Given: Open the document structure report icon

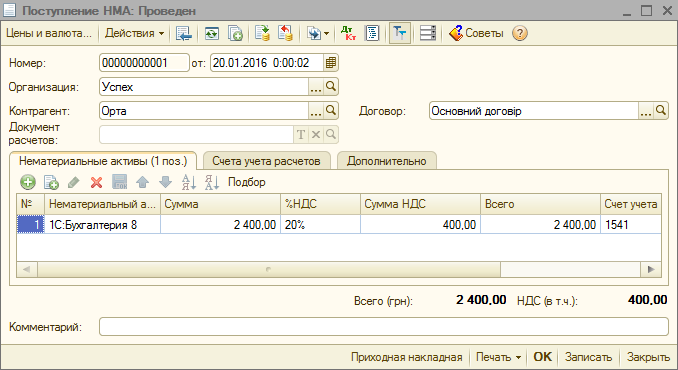Looking at the screenshot, I should coord(372,33).
